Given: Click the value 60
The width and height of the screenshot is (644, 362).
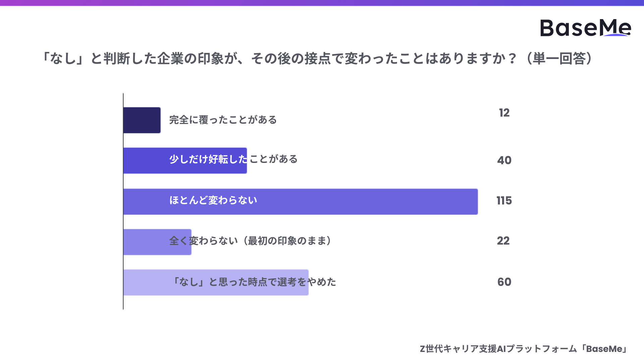Looking at the screenshot, I should click(x=504, y=282).
